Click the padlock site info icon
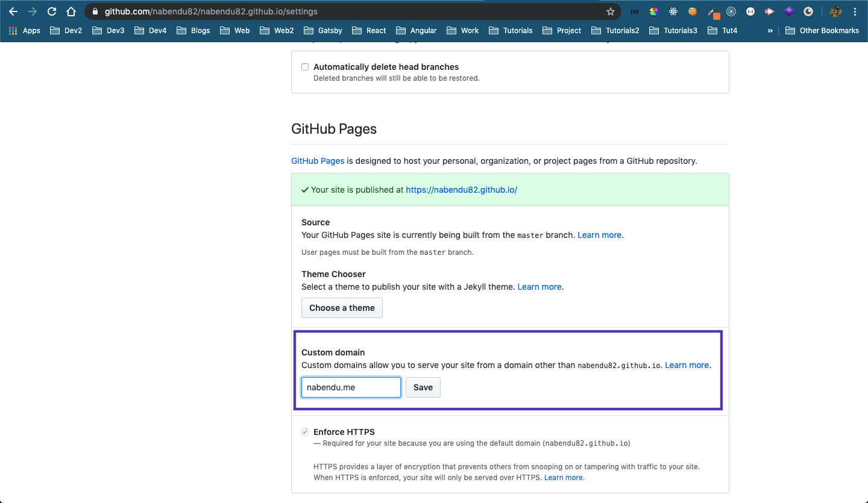 [95, 11]
